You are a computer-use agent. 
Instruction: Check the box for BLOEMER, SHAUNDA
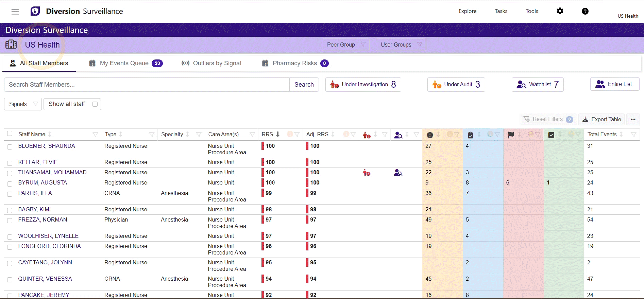click(x=10, y=147)
